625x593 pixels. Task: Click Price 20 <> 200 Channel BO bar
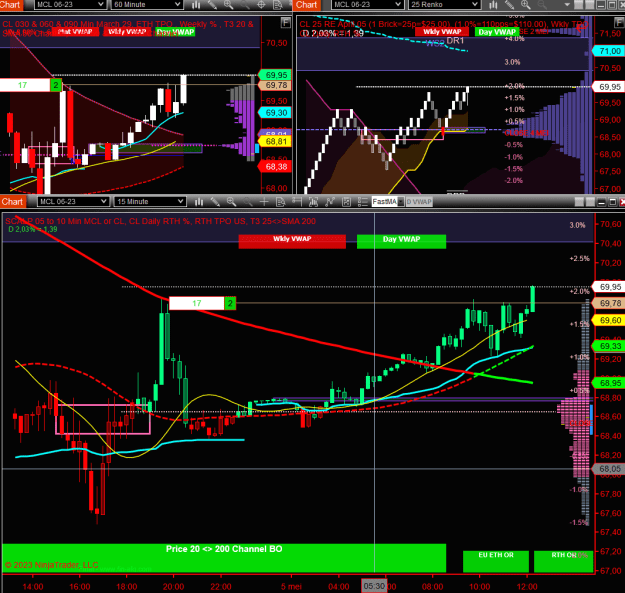[x=224, y=558]
